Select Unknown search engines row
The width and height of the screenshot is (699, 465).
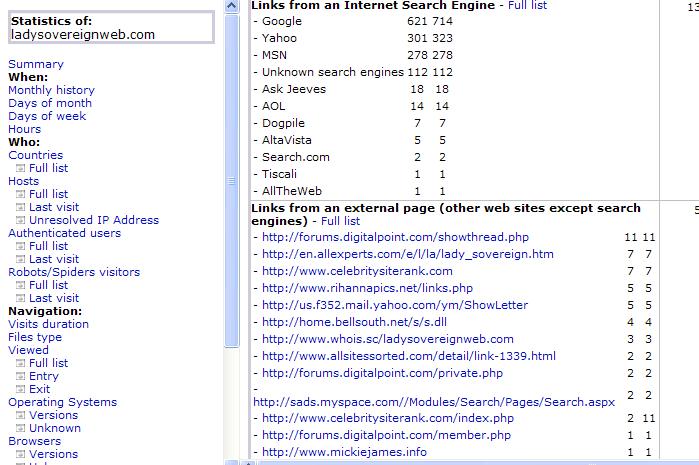pos(353,72)
